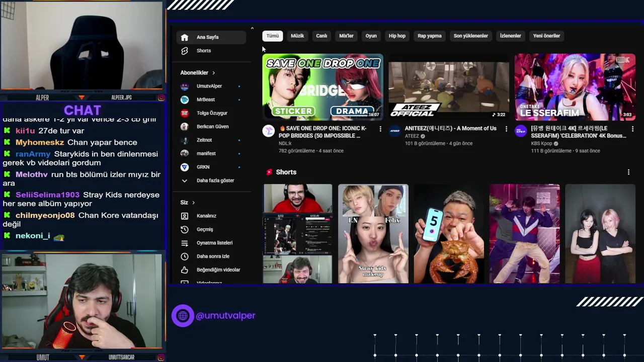
Task: Click the Geçmiş history icon
Action: pyautogui.click(x=185, y=229)
